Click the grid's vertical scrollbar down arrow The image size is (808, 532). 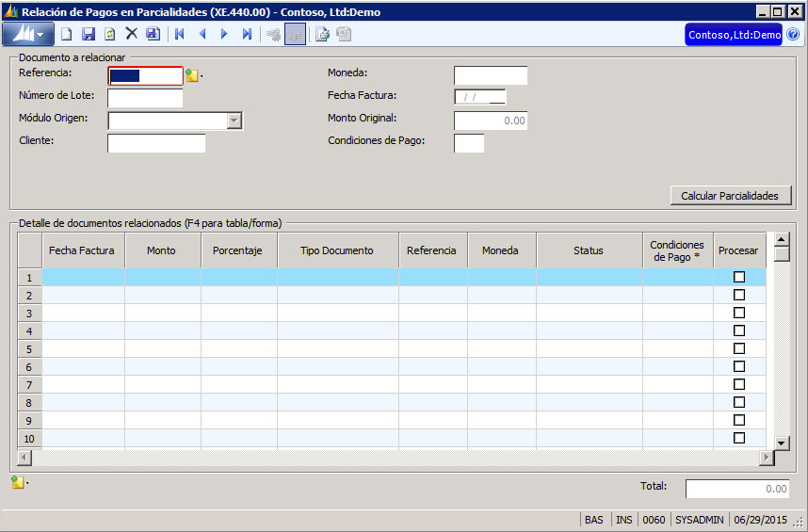tap(782, 443)
